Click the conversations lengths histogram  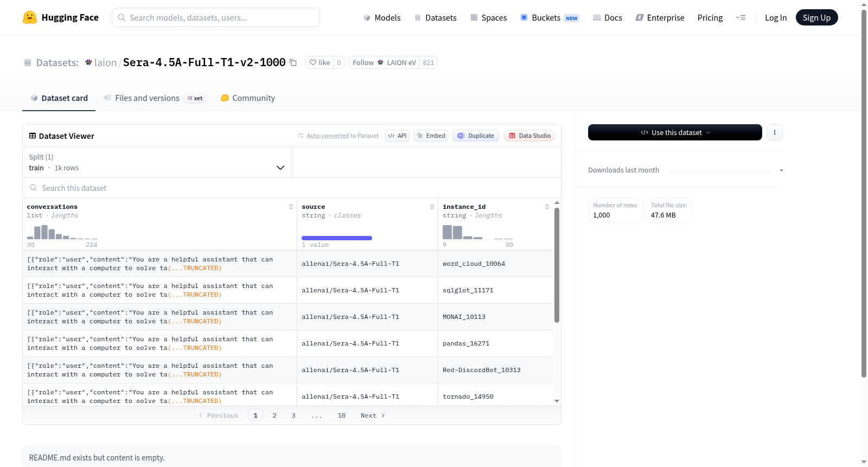[x=62, y=232]
